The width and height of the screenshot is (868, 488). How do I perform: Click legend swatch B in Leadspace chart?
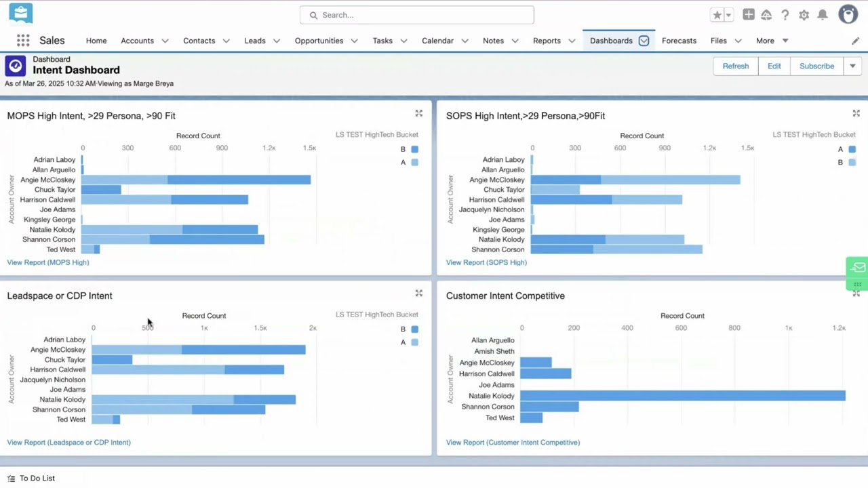pos(414,329)
